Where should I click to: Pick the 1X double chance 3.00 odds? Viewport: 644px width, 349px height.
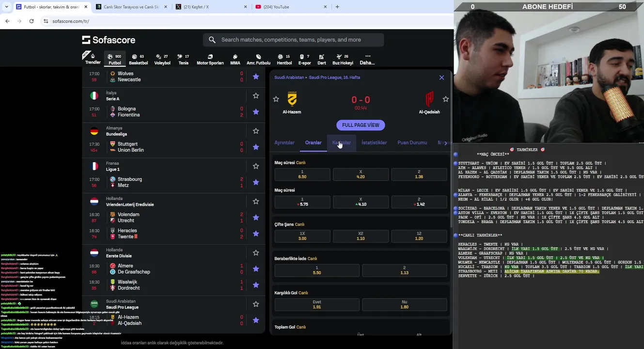(x=302, y=236)
